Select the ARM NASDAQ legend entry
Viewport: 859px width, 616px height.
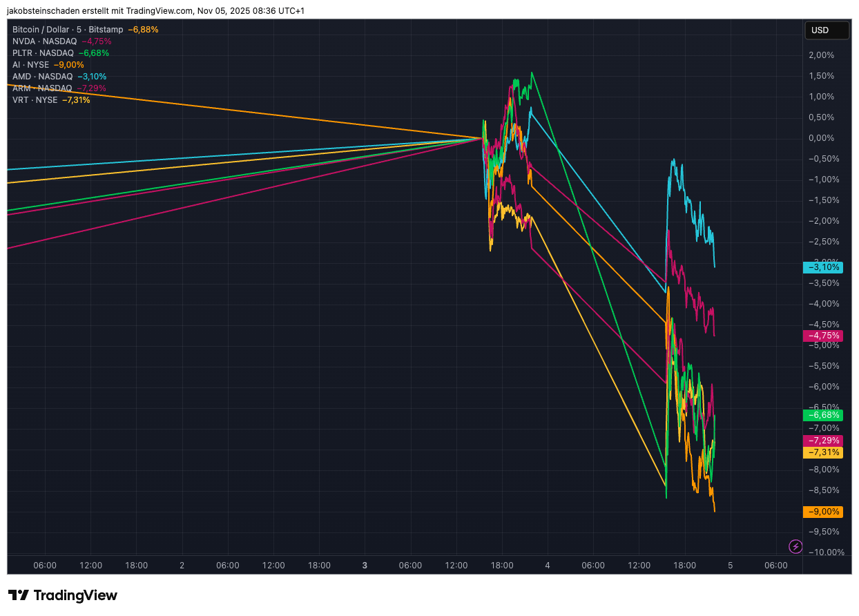42,88
